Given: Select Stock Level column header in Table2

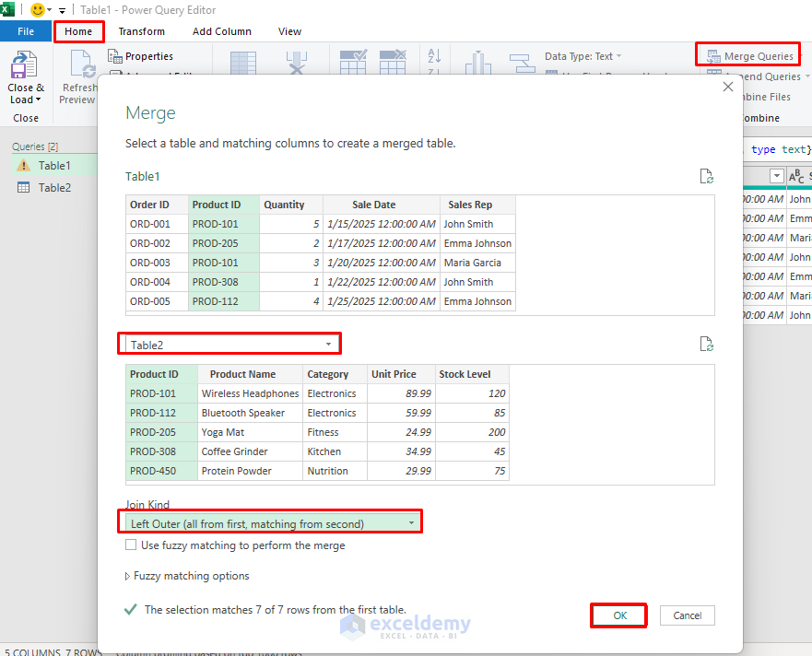Looking at the screenshot, I should pos(472,374).
